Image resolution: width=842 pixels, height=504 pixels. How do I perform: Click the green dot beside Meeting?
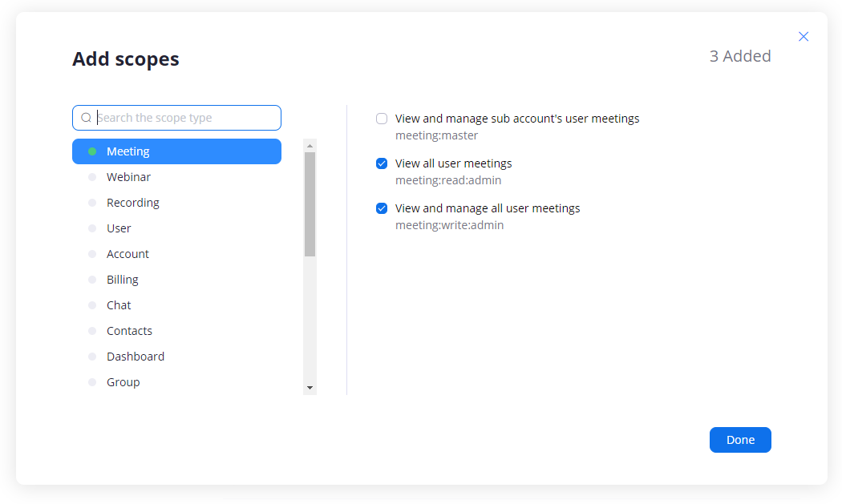coord(92,151)
